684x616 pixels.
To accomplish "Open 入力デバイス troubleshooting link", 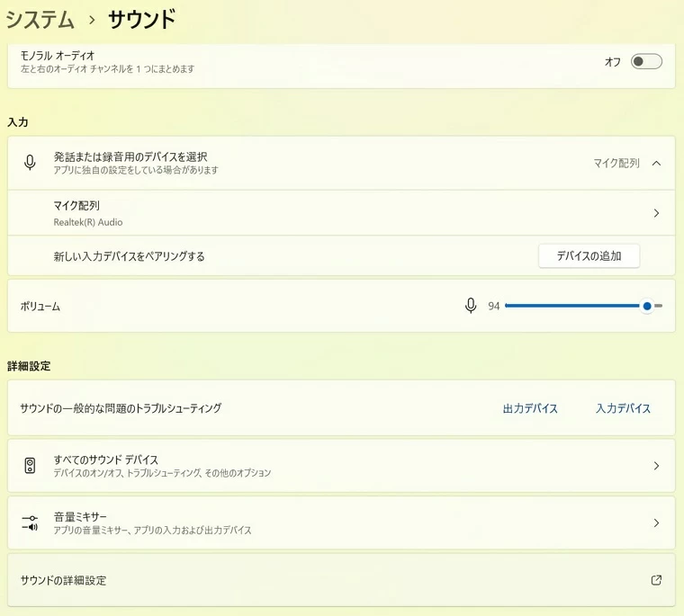I will click(x=623, y=408).
